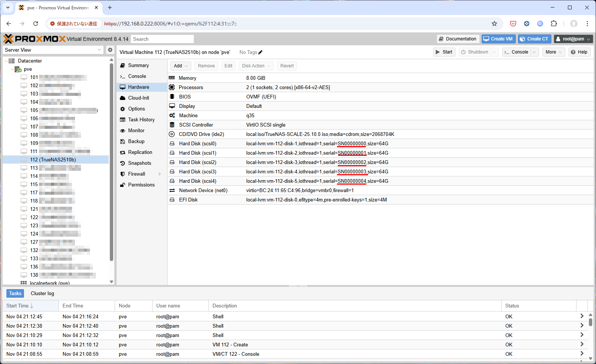
Task: Start the virtual machine
Action: tap(444, 52)
